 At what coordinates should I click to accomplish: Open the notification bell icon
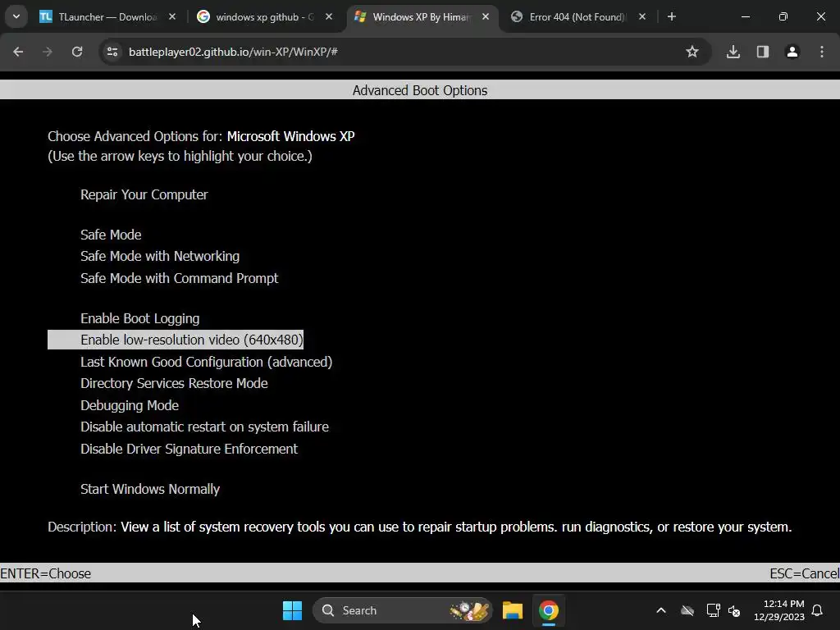coord(818,610)
